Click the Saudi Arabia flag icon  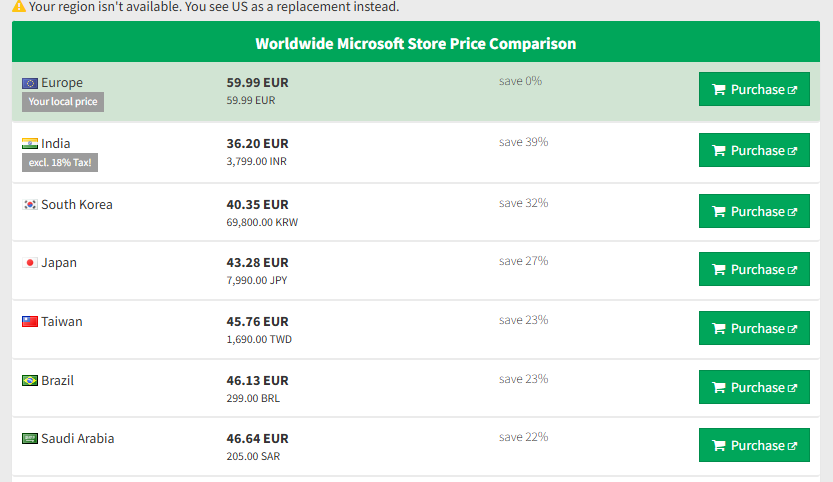pyautogui.click(x=30, y=439)
